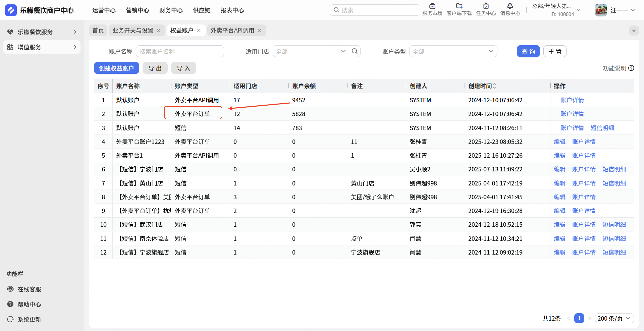Click the 创建权益账户 button
The width and height of the screenshot is (644, 331).
click(x=116, y=68)
